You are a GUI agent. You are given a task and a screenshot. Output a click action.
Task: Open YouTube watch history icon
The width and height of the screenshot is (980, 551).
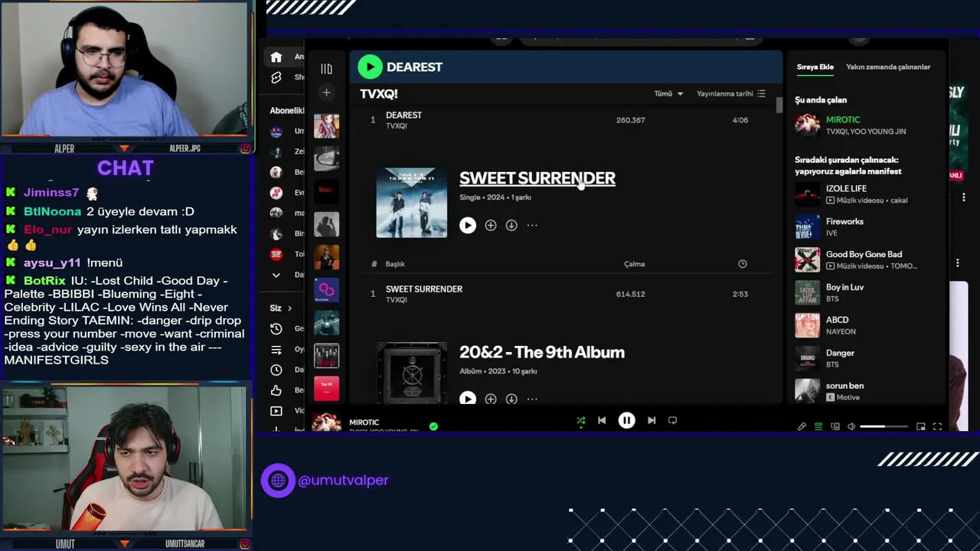276,329
